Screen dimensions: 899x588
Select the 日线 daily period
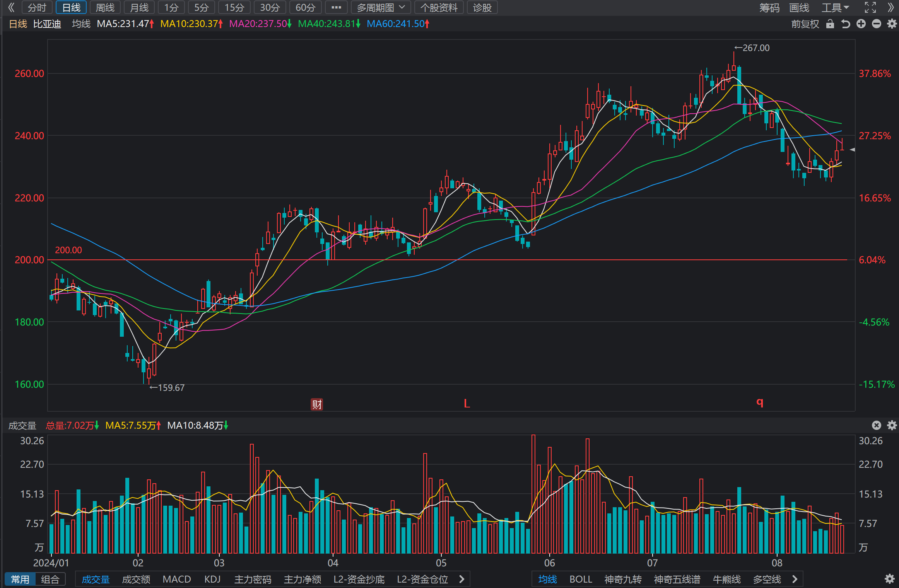point(71,7)
